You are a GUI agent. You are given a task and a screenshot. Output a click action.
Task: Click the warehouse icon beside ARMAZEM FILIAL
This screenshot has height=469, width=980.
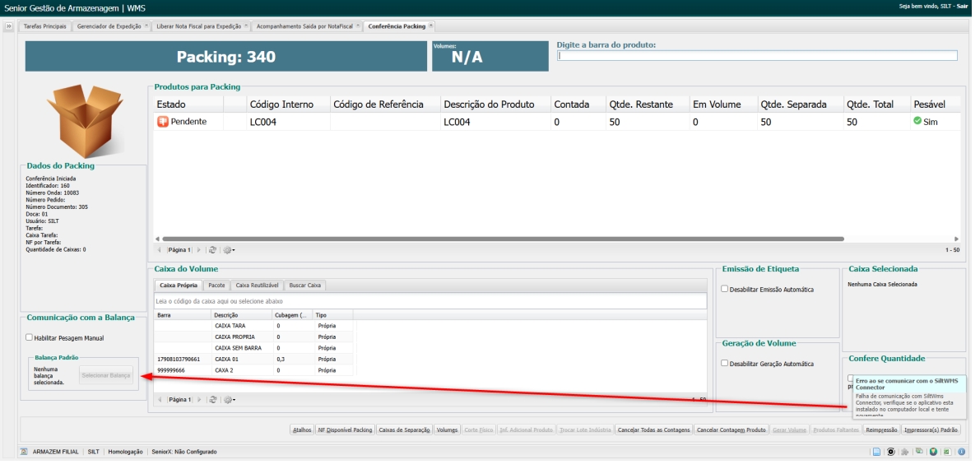24,452
